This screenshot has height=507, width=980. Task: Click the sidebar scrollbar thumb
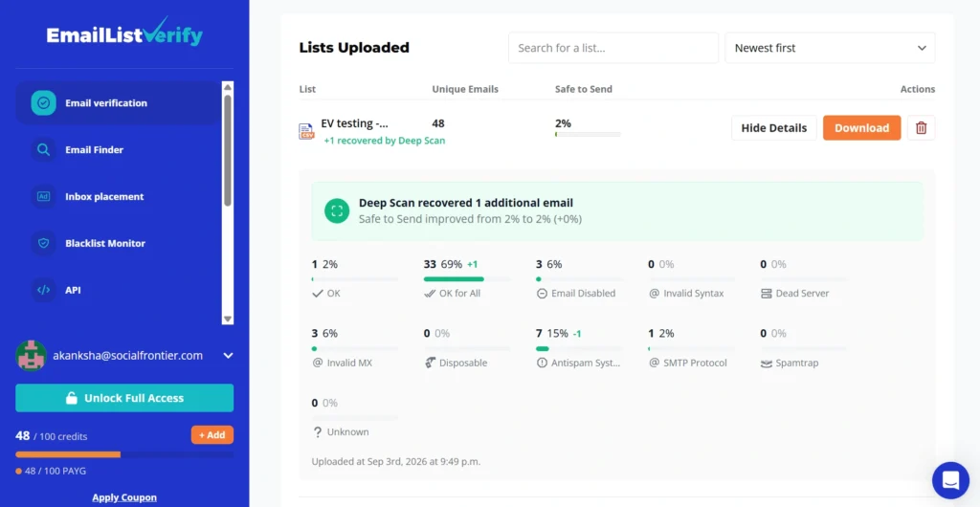228,150
